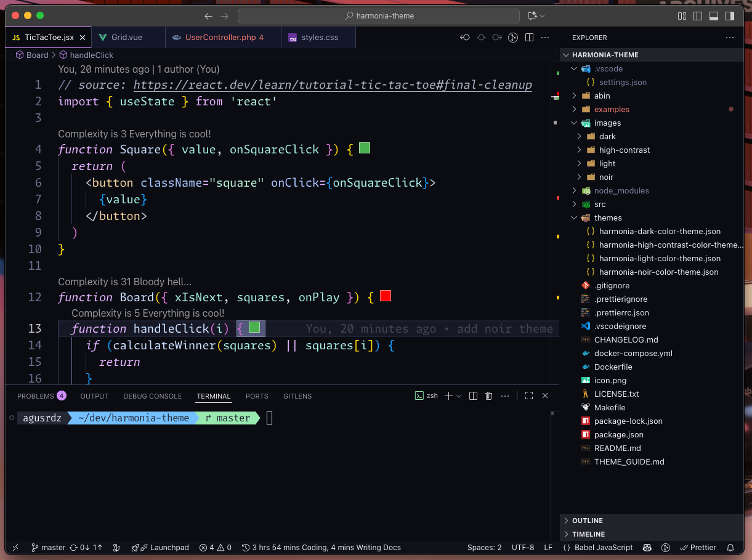Open harmonia-dark-color-theme.json in explorer
This screenshot has height=560, width=752.
point(659,231)
